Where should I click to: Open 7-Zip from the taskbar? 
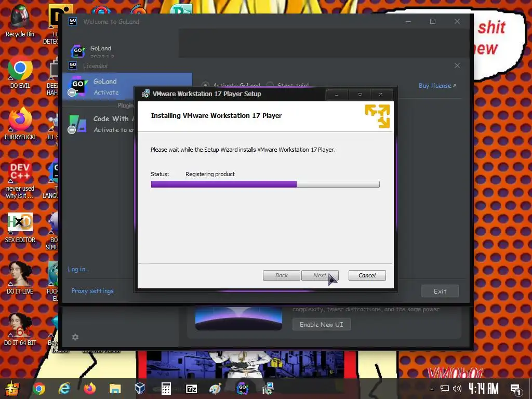coord(191,389)
